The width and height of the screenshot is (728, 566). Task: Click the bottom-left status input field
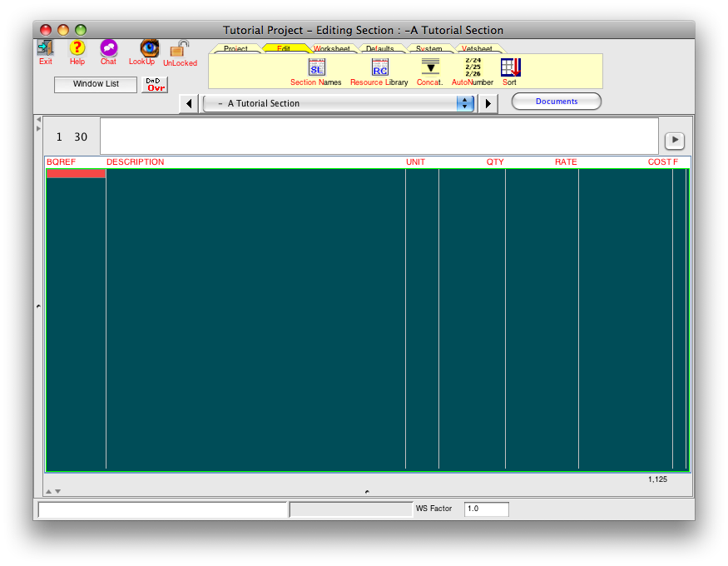pyautogui.click(x=162, y=509)
